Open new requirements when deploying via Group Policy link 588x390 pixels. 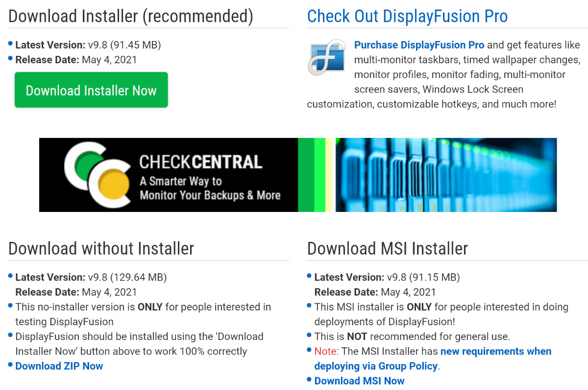point(433,359)
